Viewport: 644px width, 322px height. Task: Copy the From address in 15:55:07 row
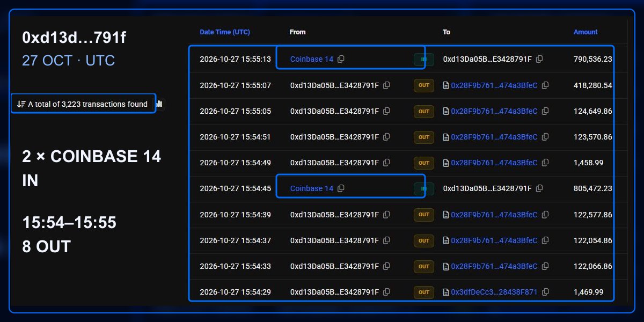tap(386, 85)
